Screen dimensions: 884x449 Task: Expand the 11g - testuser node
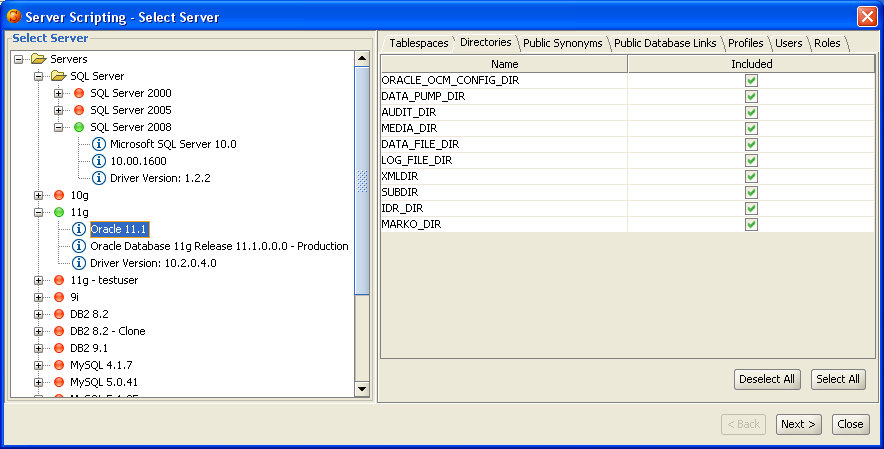click(38, 280)
